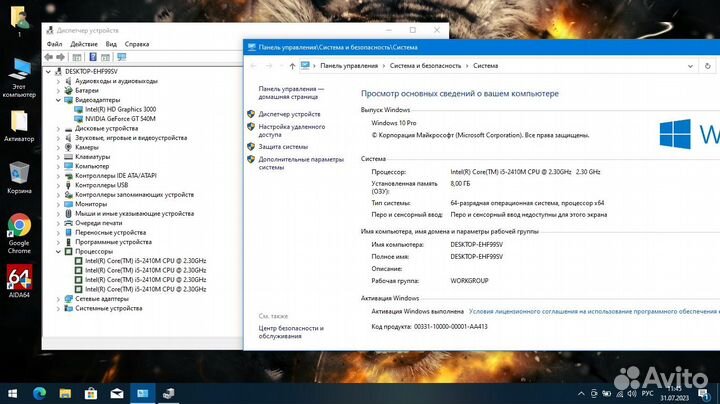
Task: Collapse the DESKTOP-EHF99SV root node
Action: tap(48, 72)
